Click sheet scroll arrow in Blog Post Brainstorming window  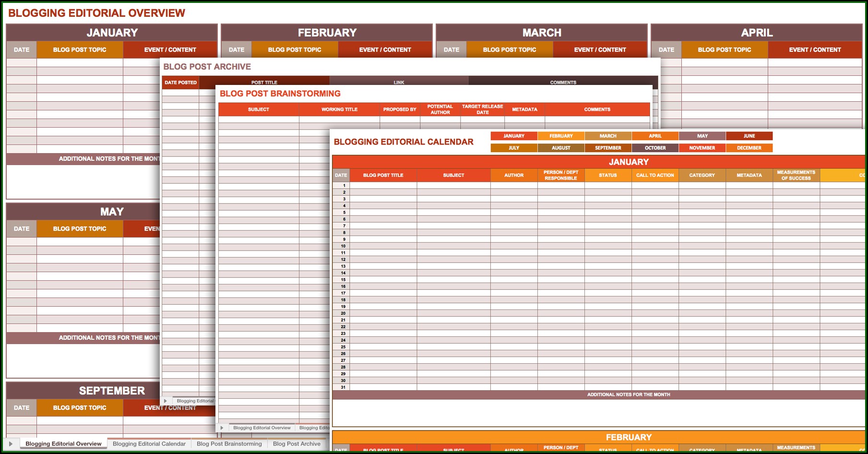[222, 428]
